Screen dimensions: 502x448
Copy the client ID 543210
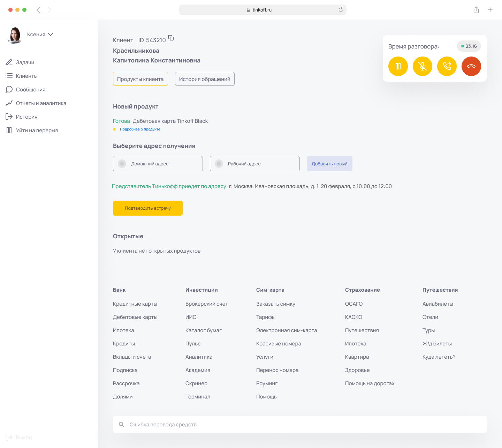[171, 38]
